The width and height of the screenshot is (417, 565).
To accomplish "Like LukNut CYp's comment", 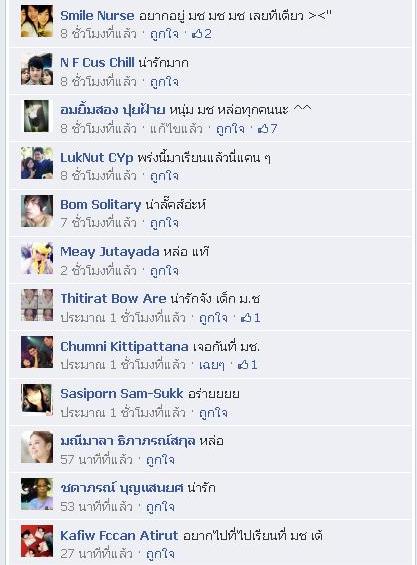I will (x=164, y=176).
